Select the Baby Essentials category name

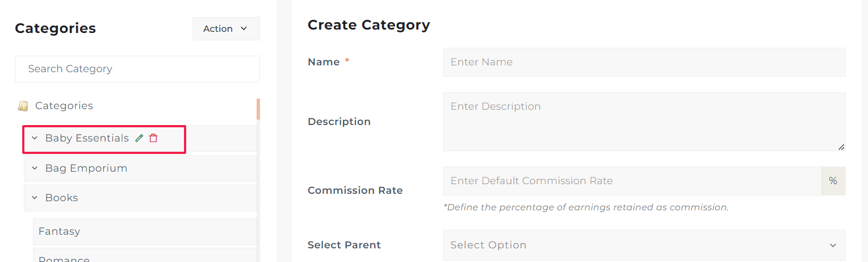click(87, 138)
